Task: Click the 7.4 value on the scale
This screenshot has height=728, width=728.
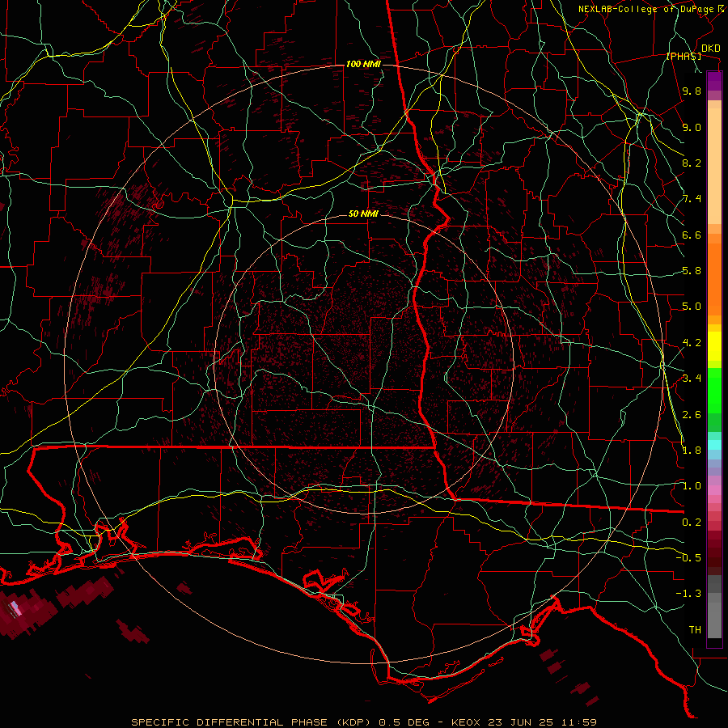Action: pyautogui.click(x=692, y=199)
